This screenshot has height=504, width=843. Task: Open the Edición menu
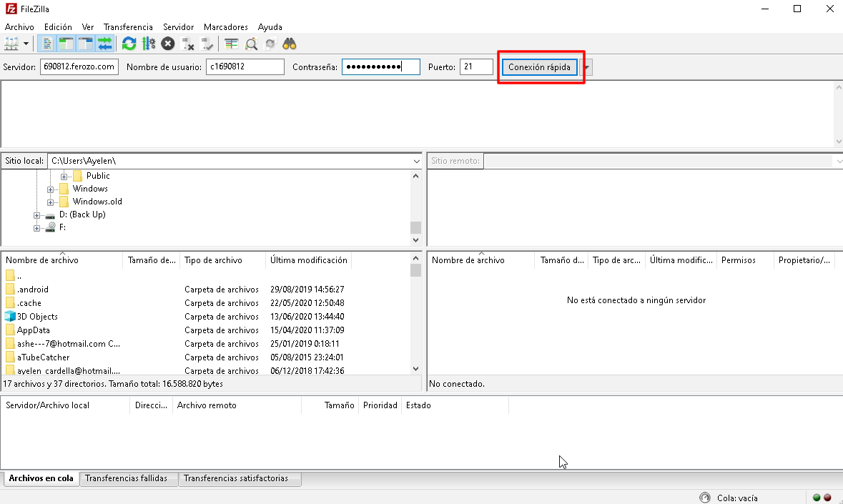(58, 27)
